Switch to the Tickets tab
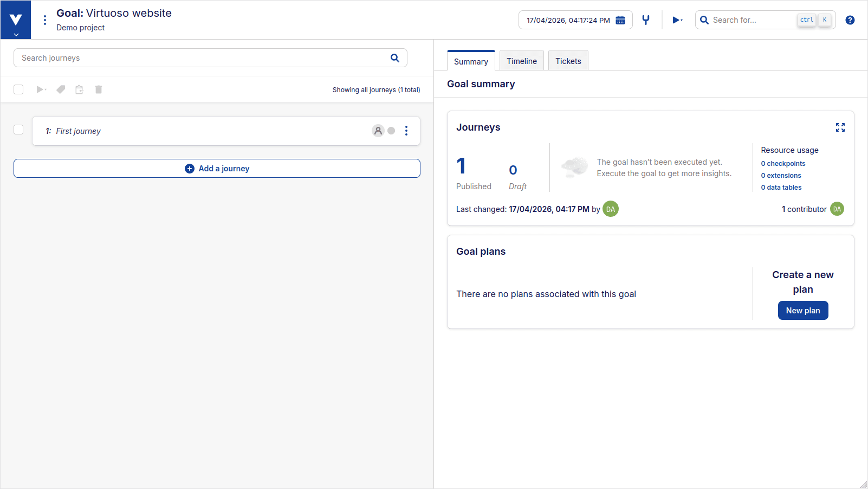 (568, 61)
